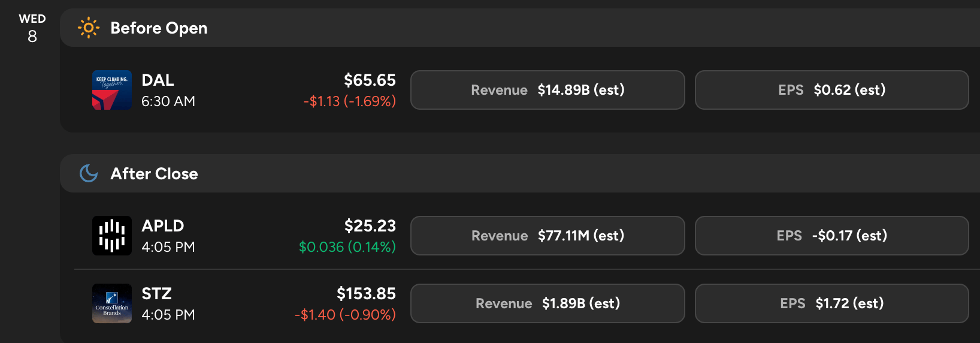Image resolution: width=980 pixels, height=343 pixels.
Task: Click the sun icon beside Before Open
Action: point(89,28)
